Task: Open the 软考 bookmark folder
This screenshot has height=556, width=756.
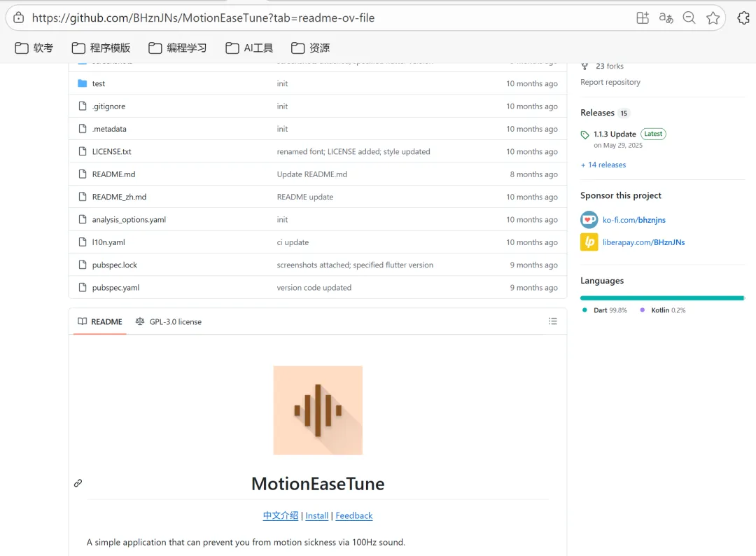Action: click(34, 48)
